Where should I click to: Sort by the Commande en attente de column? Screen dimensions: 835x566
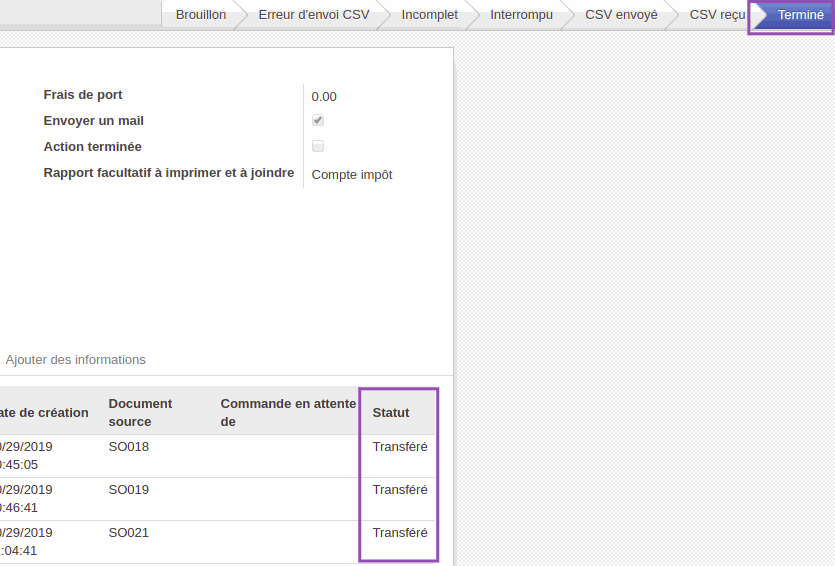(288, 413)
